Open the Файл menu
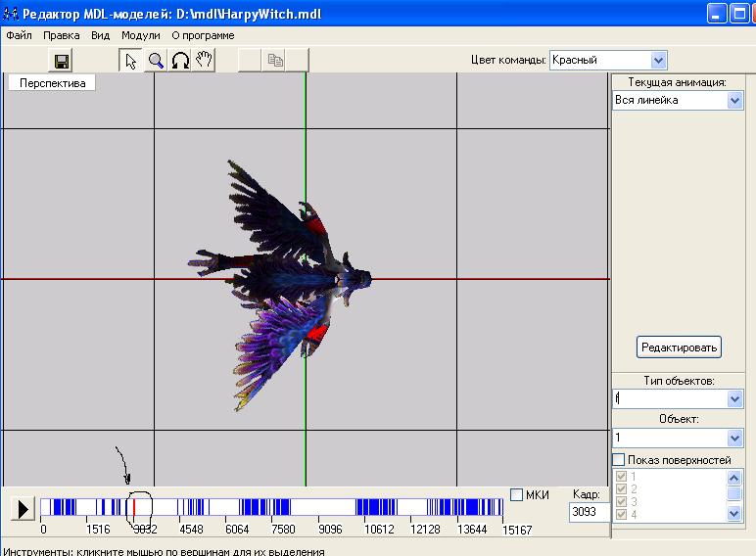Screen dimensions: 756x556 (19, 35)
